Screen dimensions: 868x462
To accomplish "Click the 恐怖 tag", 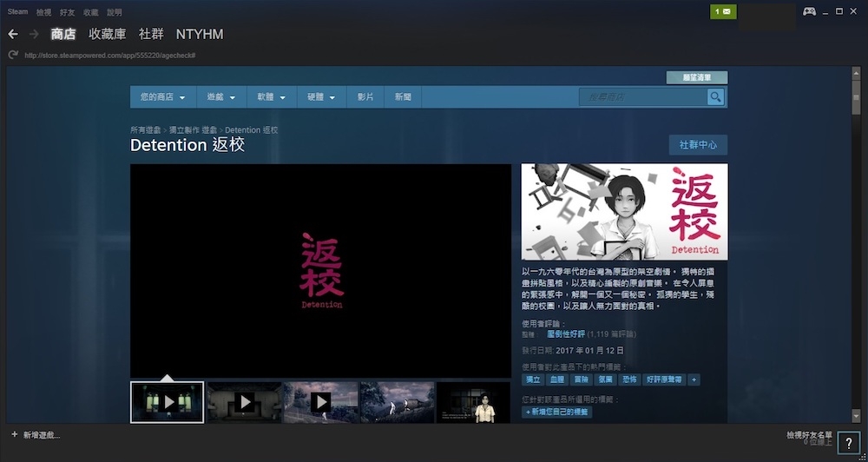I will pyautogui.click(x=629, y=380).
